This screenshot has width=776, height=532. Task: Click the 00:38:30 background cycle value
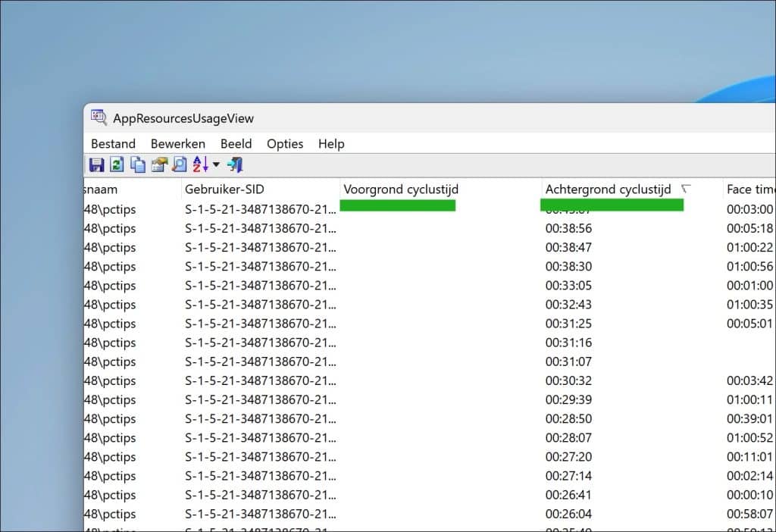click(x=568, y=266)
